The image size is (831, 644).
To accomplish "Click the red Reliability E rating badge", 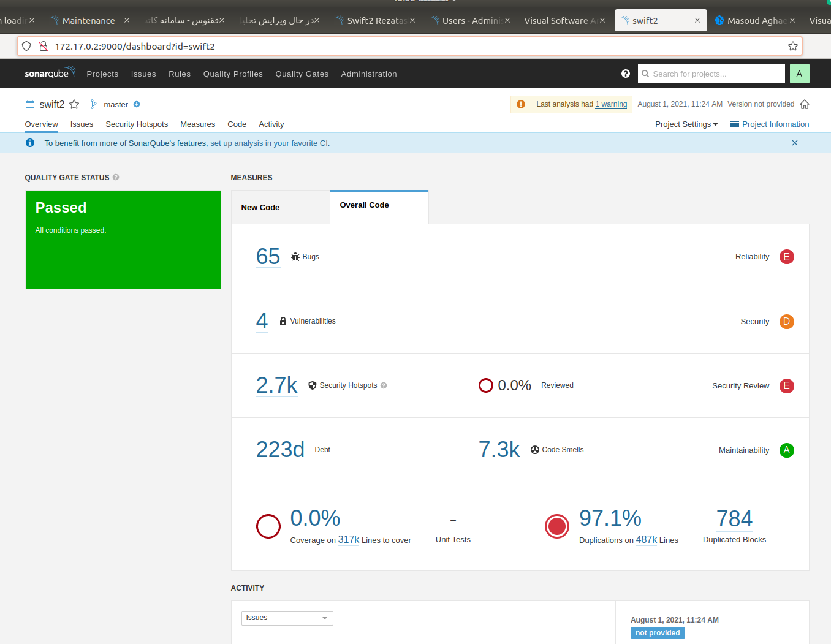I will pos(786,257).
